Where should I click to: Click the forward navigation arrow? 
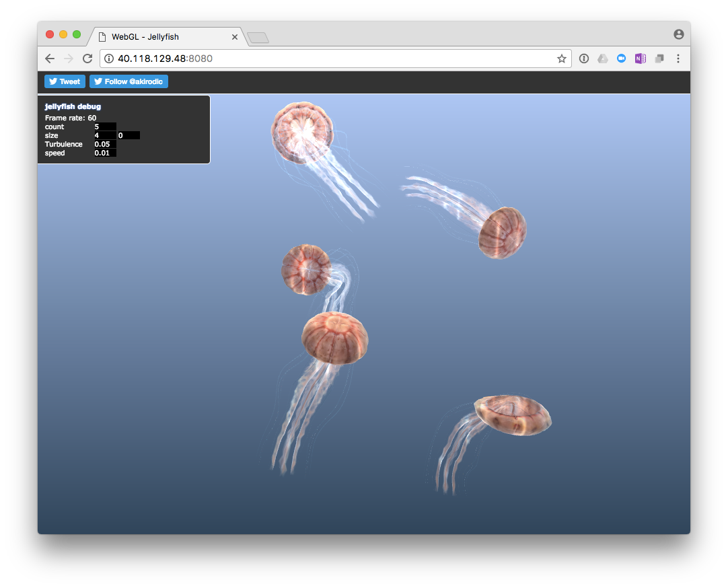69,59
